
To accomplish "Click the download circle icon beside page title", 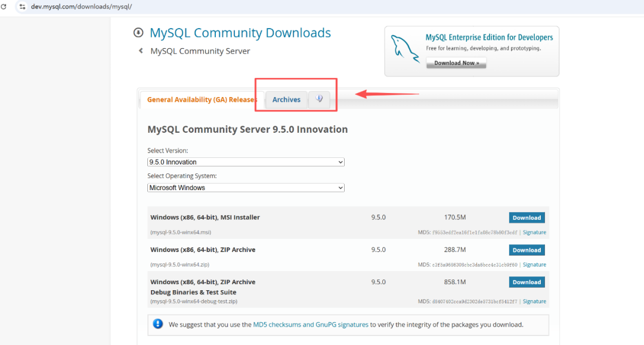I will tap(138, 32).
